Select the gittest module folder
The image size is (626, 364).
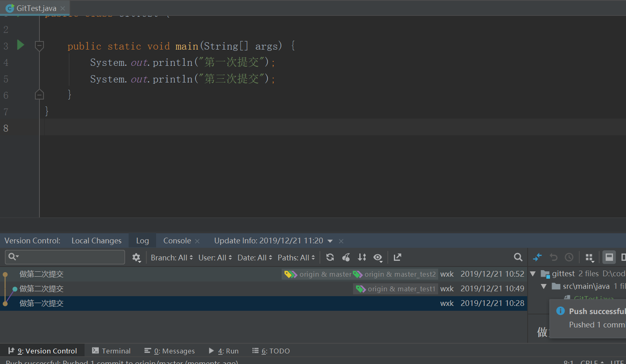tap(563, 274)
